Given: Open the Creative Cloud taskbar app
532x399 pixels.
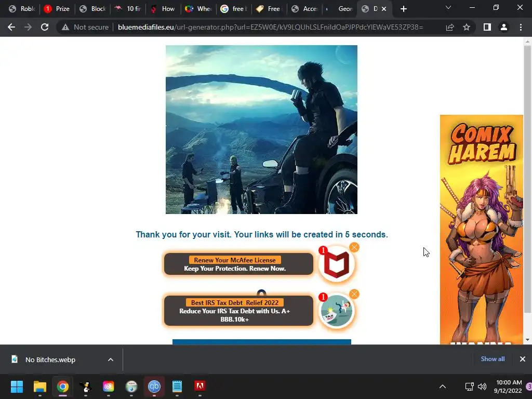Looking at the screenshot, I should (x=109, y=387).
